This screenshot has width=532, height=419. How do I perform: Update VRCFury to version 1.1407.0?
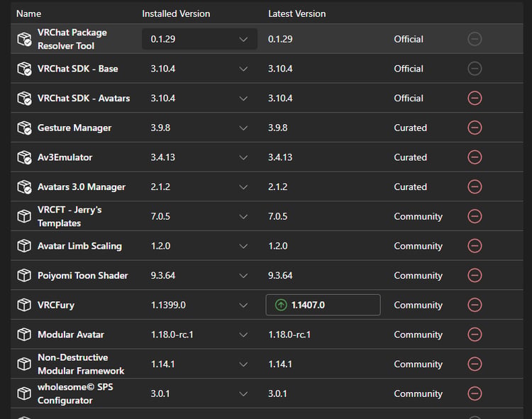(x=323, y=305)
